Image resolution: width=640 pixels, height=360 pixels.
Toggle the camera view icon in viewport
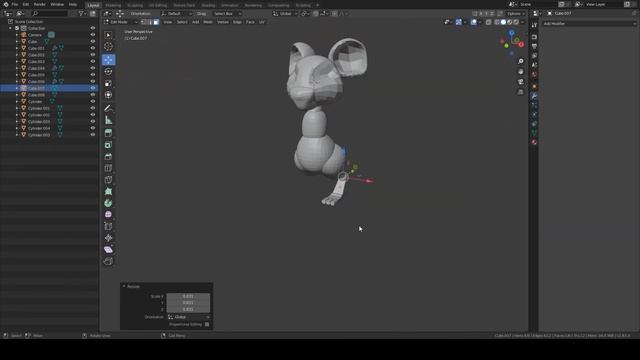pyautogui.click(x=520, y=82)
